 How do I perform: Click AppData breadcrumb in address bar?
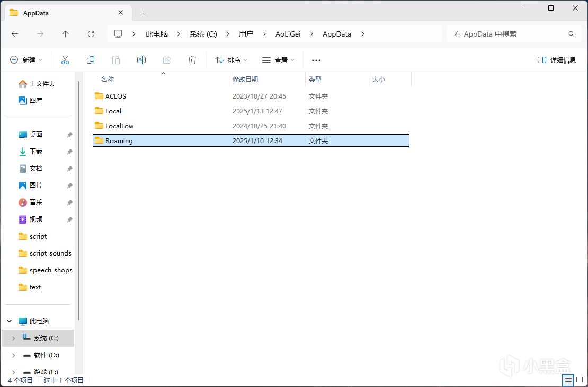(337, 34)
